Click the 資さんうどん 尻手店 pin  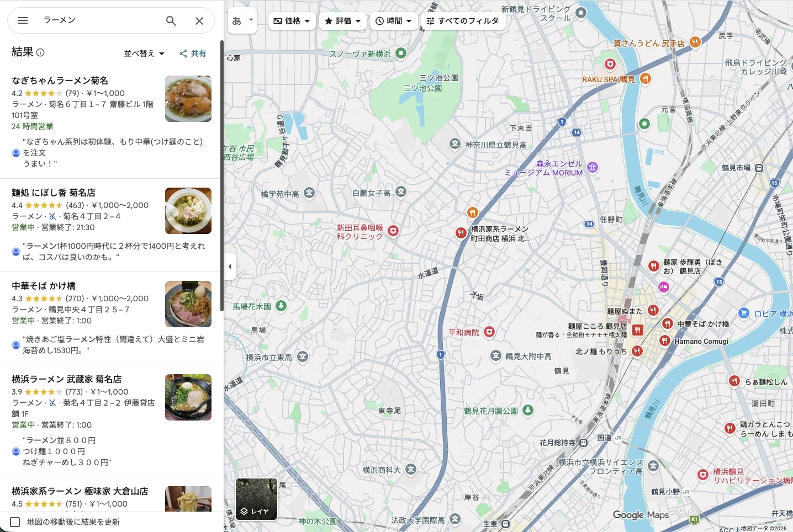(x=695, y=41)
